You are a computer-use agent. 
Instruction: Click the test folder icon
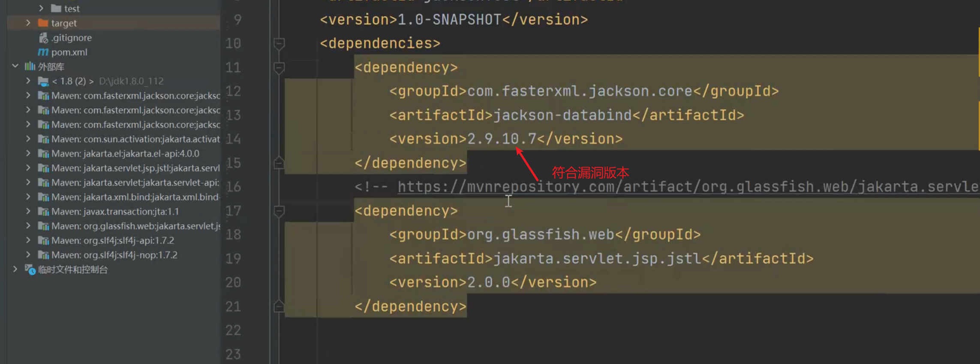coord(56,9)
